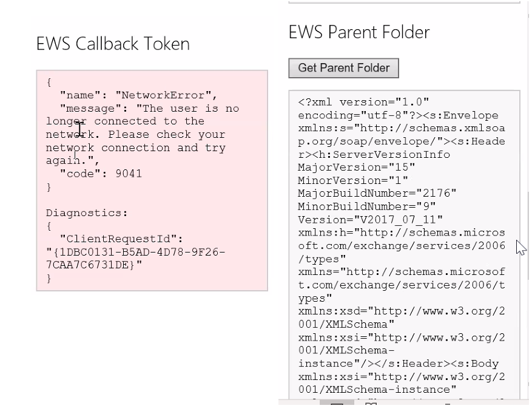Click the Get Parent Folder button
532x414 pixels.
(x=343, y=68)
